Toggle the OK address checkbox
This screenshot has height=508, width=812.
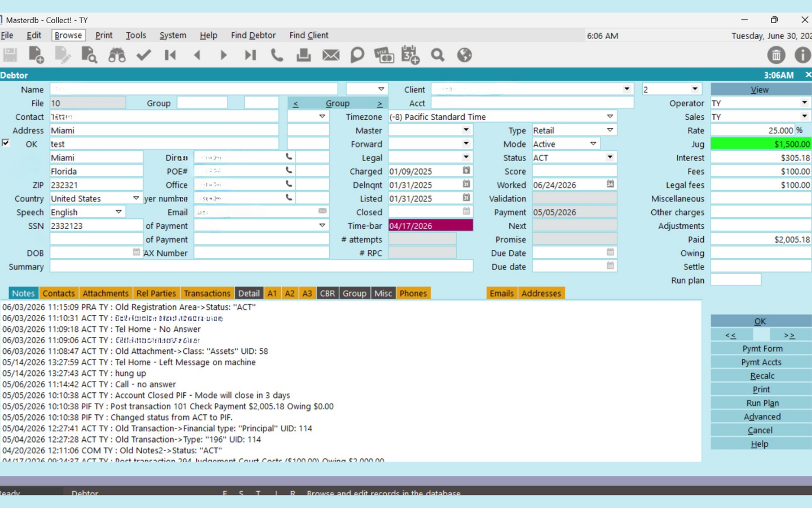tap(6, 143)
